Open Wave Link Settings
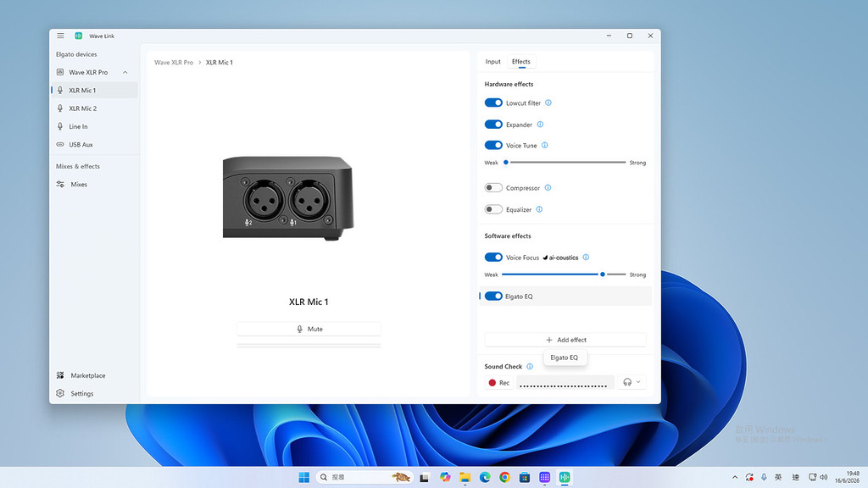The width and height of the screenshot is (868, 488). (94, 393)
